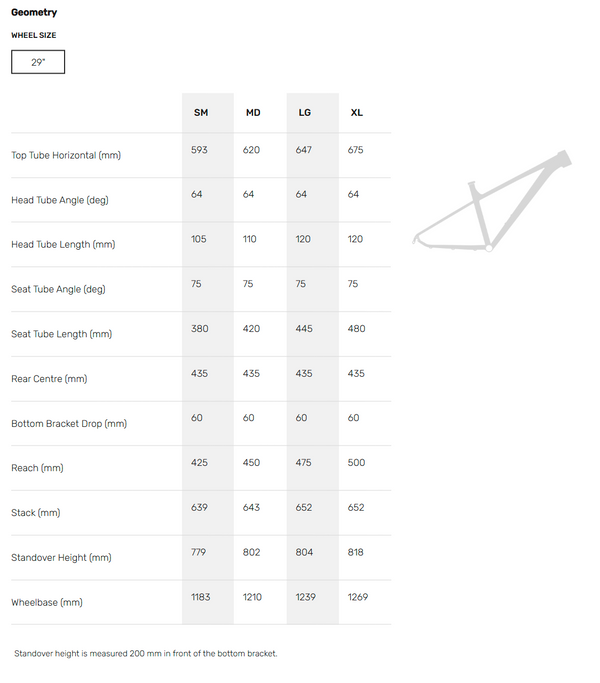Click the Seat Tube Angle (deg) label
Viewport: 600px width, 683px height.
click(58, 290)
